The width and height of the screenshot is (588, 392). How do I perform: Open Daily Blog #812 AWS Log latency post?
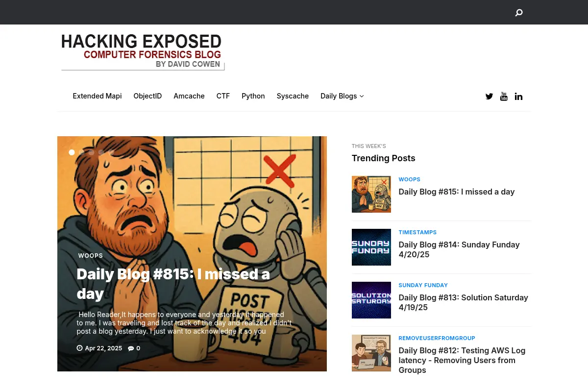pos(462,360)
